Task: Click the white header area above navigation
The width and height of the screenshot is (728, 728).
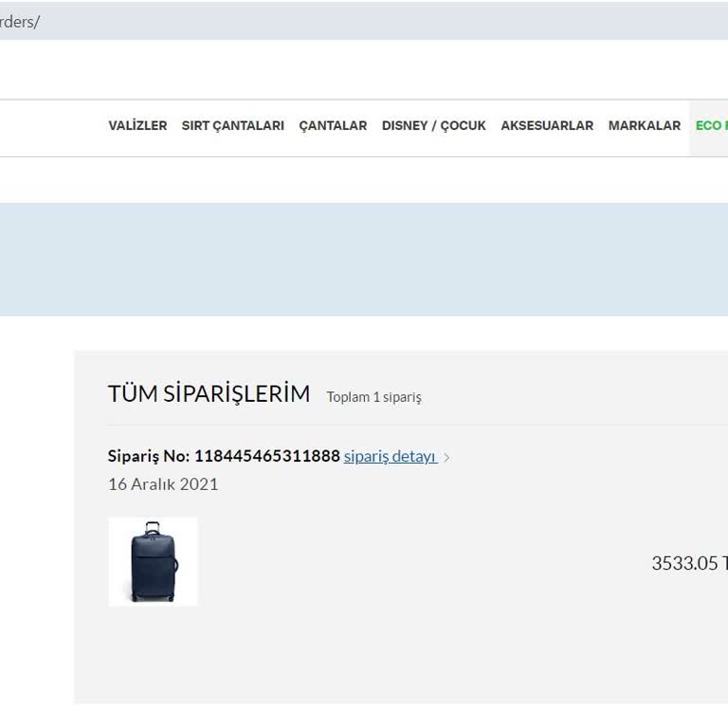Action: pyautogui.click(x=364, y=69)
